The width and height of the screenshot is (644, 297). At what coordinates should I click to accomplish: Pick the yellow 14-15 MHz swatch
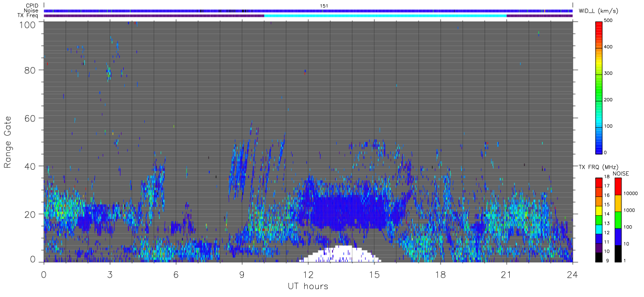click(x=599, y=211)
